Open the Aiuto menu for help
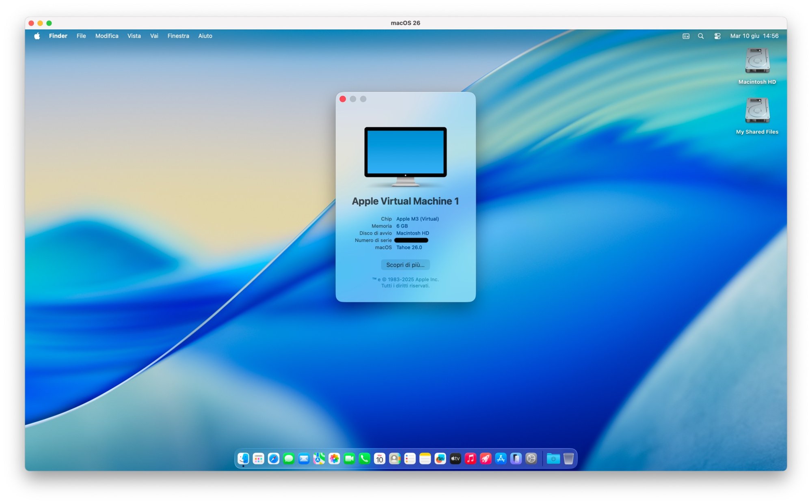This screenshot has width=812, height=504. tap(205, 36)
